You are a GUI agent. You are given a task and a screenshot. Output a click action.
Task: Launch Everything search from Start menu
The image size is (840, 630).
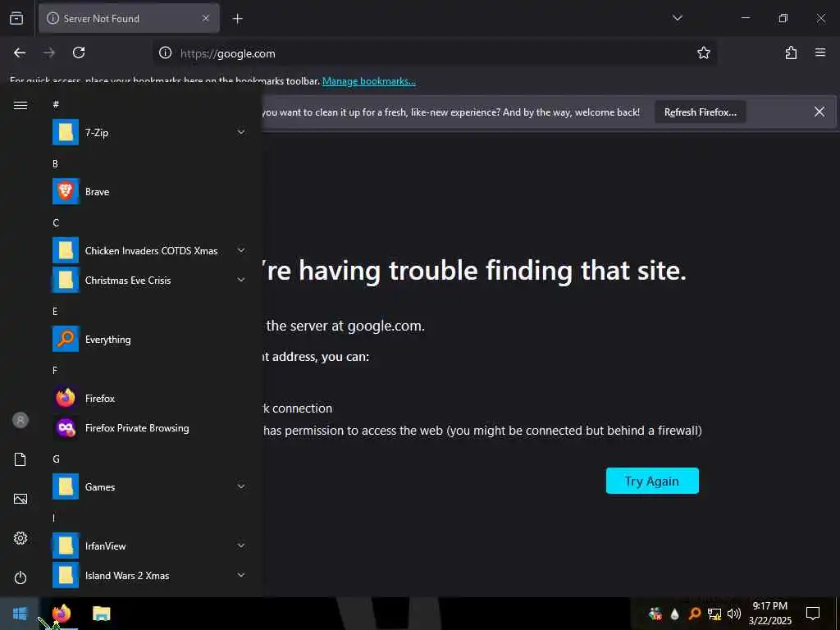click(149, 339)
